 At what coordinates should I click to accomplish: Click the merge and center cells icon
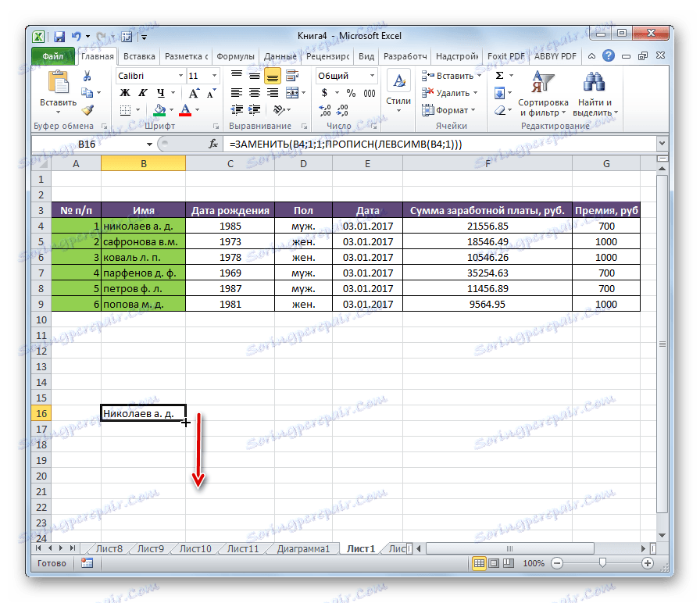click(x=292, y=93)
